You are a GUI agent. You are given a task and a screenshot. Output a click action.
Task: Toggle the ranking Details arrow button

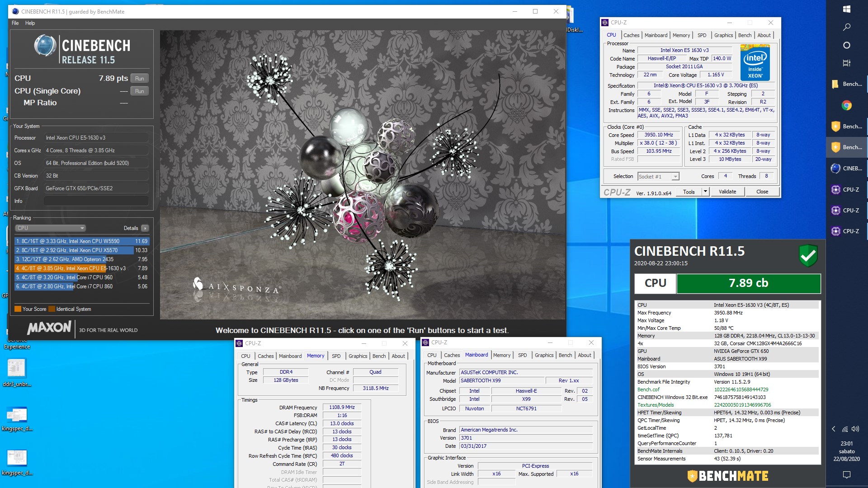click(x=145, y=228)
